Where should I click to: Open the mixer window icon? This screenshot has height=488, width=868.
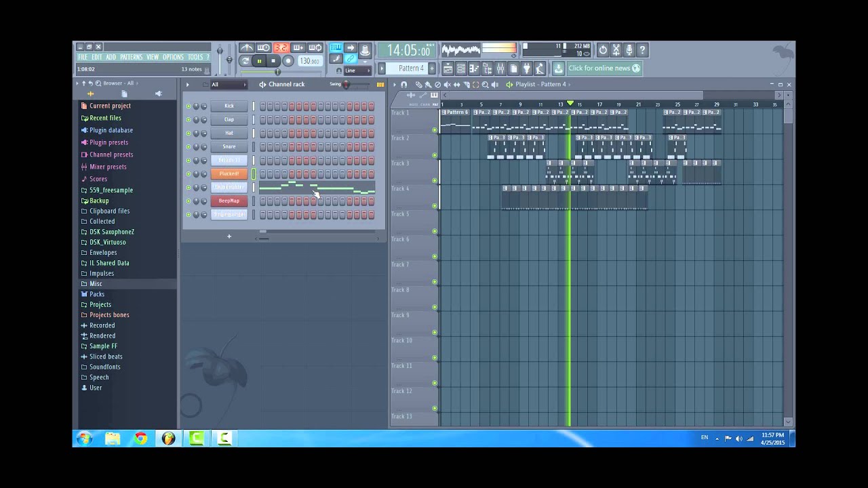(500, 68)
